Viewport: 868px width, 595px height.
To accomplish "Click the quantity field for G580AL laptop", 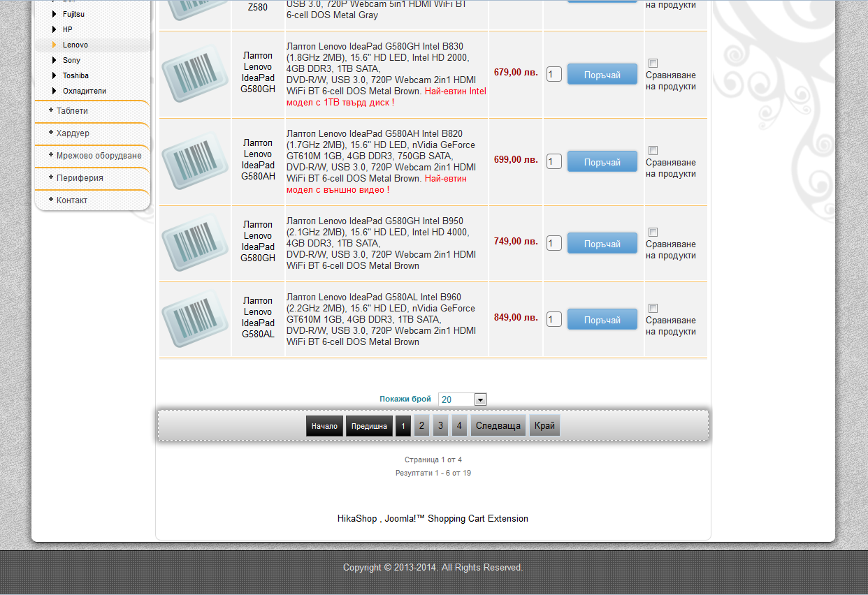I will (x=554, y=319).
